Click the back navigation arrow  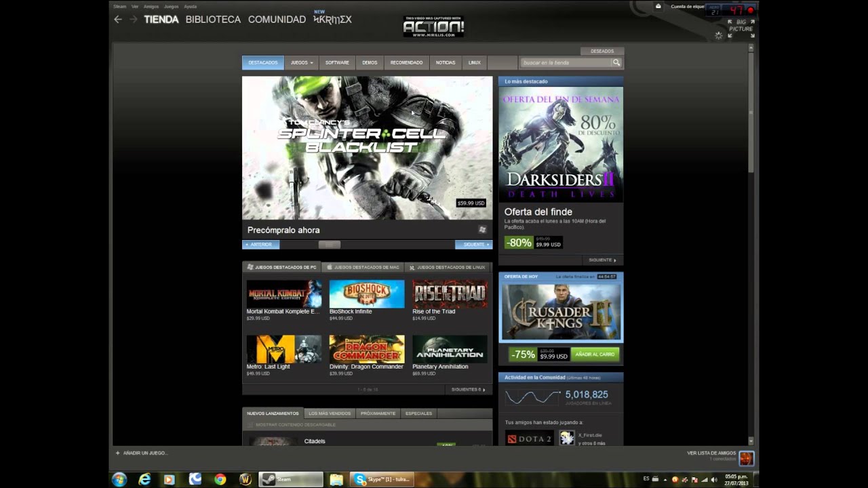pyautogui.click(x=118, y=20)
